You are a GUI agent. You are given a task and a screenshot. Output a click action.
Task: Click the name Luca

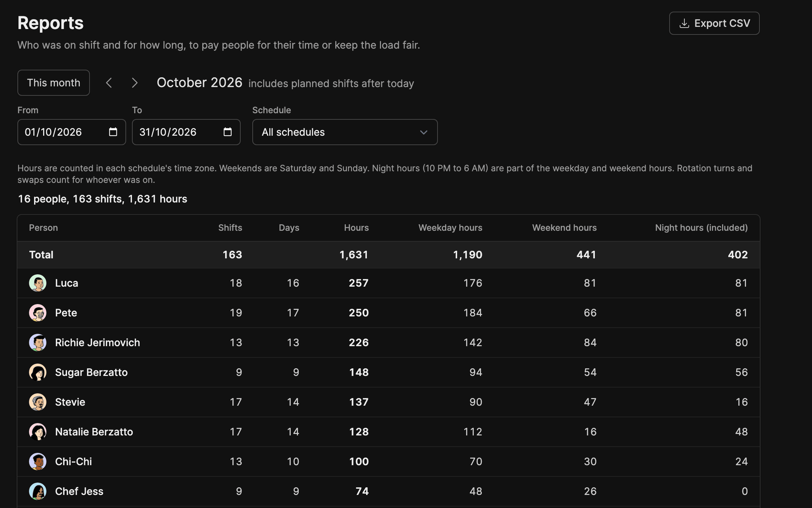67,283
